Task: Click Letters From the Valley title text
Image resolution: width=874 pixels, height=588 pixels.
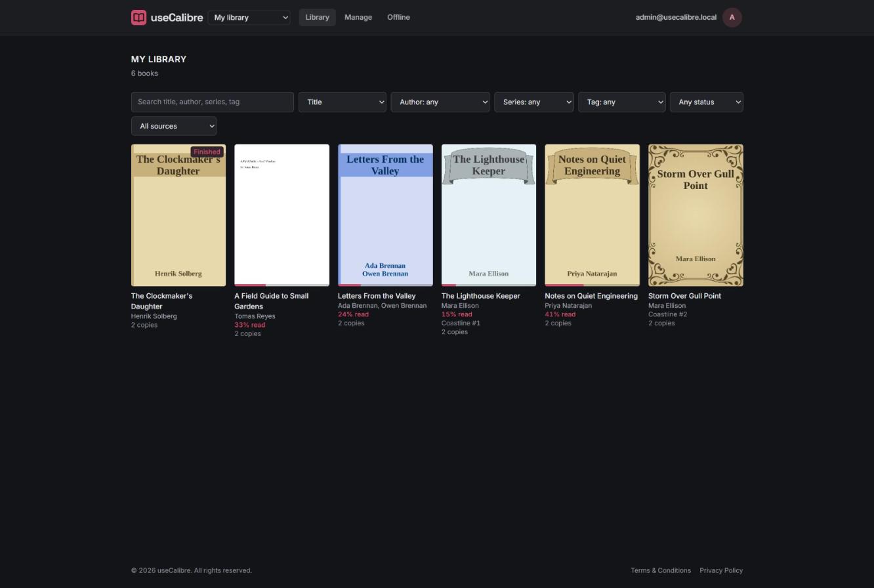Action: [x=377, y=296]
